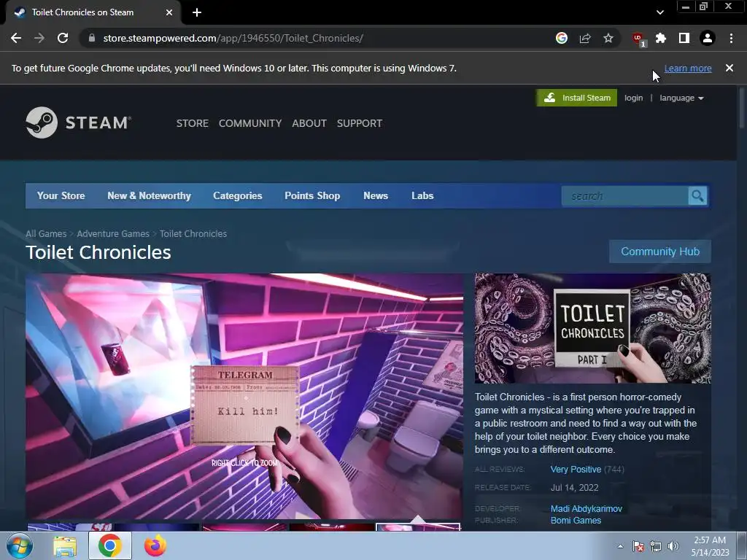The image size is (747, 560).
Task: Toggle the Chrome side panel icon
Action: (x=684, y=38)
